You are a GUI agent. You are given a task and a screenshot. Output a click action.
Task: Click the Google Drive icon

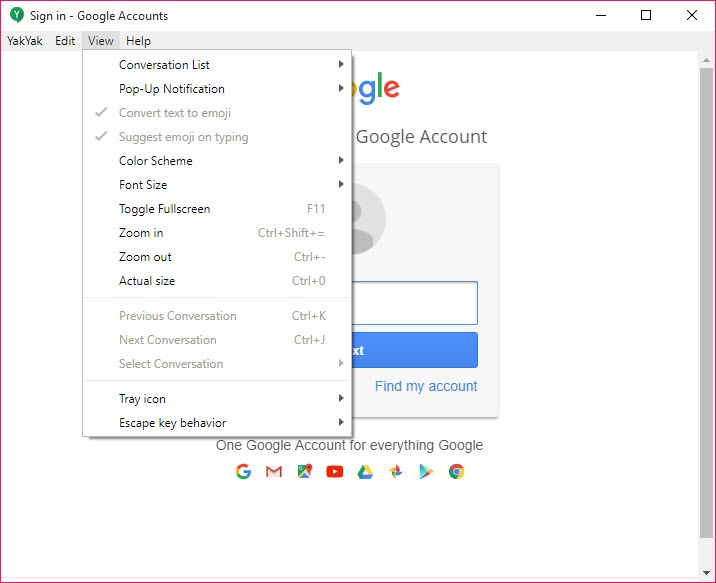[365, 472]
